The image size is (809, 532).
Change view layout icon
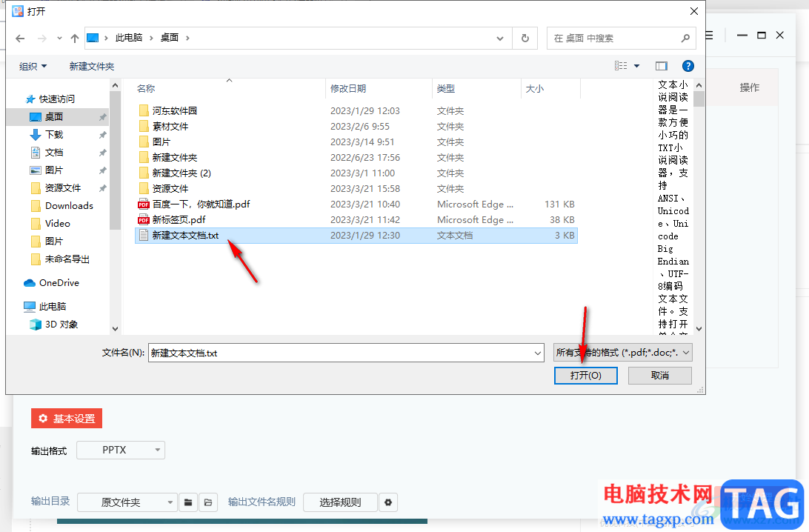coord(621,66)
